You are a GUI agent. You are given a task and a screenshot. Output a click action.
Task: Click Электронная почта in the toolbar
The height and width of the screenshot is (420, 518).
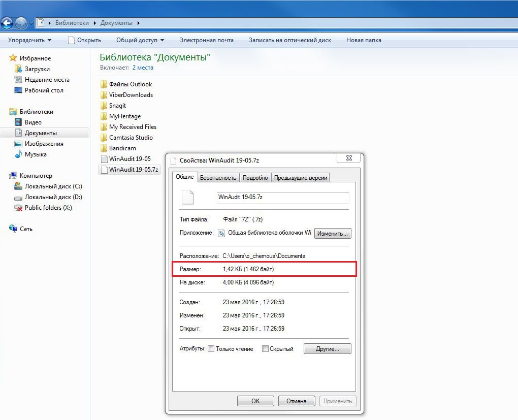tap(207, 40)
